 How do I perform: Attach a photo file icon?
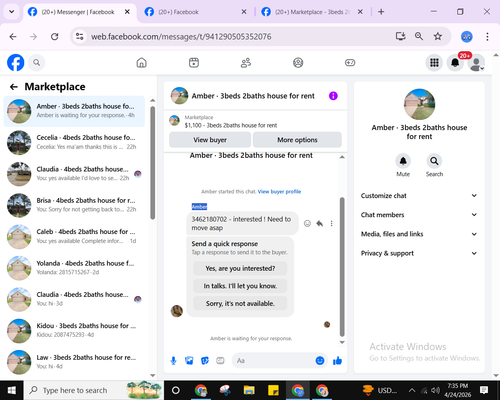point(189,360)
